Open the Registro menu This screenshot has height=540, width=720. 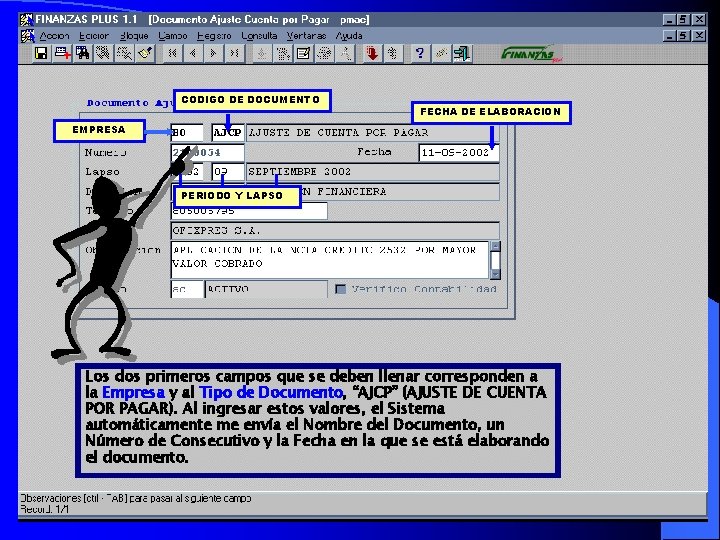(x=214, y=36)
